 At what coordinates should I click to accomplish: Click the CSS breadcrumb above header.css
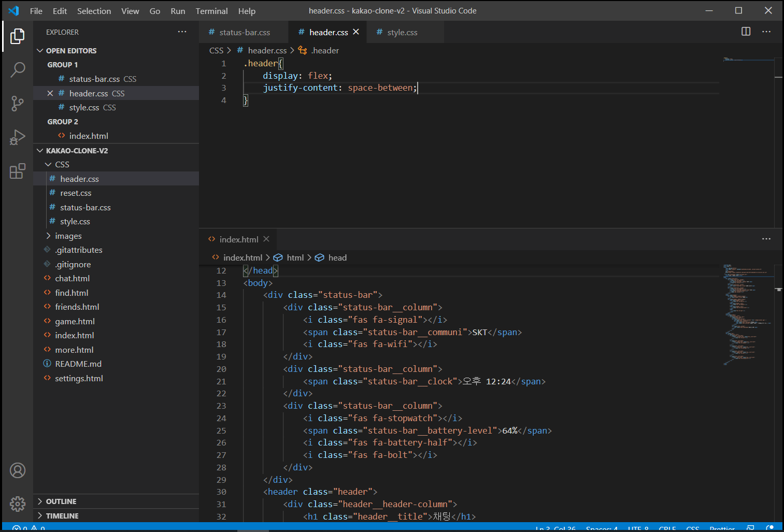click(x=216, y=50)
